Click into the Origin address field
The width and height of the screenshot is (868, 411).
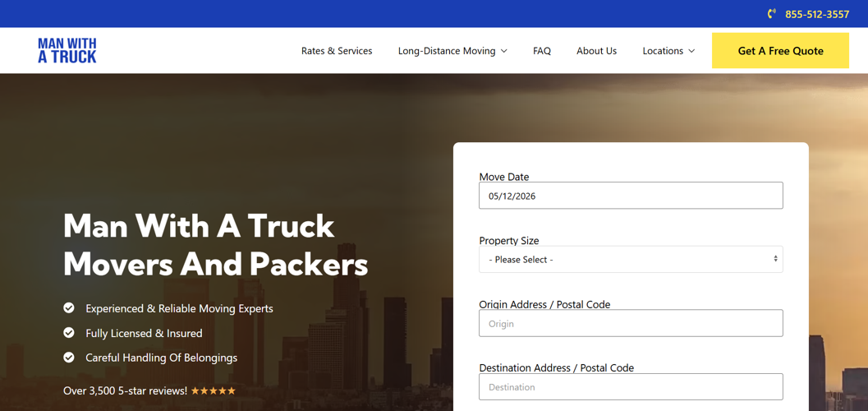pyautogui.click(x=631, y=323)
